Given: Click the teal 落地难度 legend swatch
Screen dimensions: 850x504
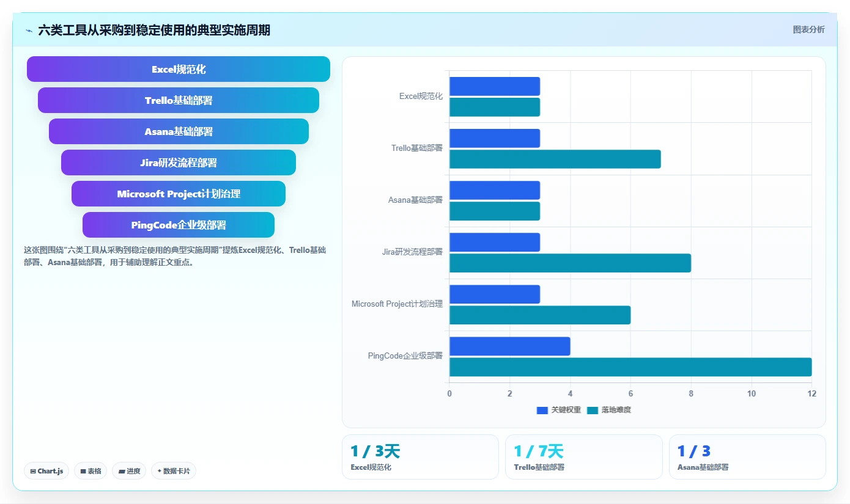Looking at the screenshot, I should tap(593, 410).
